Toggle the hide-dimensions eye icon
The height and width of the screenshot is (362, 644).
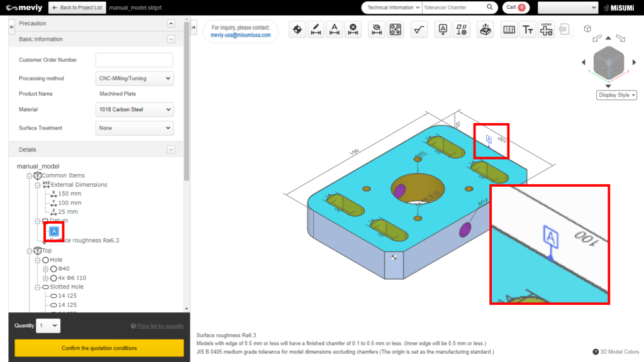pos(376,30)
